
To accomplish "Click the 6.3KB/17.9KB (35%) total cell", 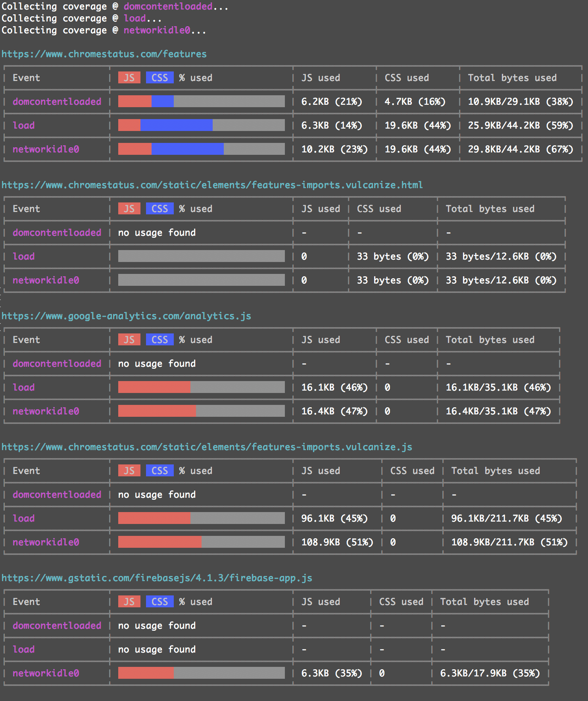I will coord(490,673).
